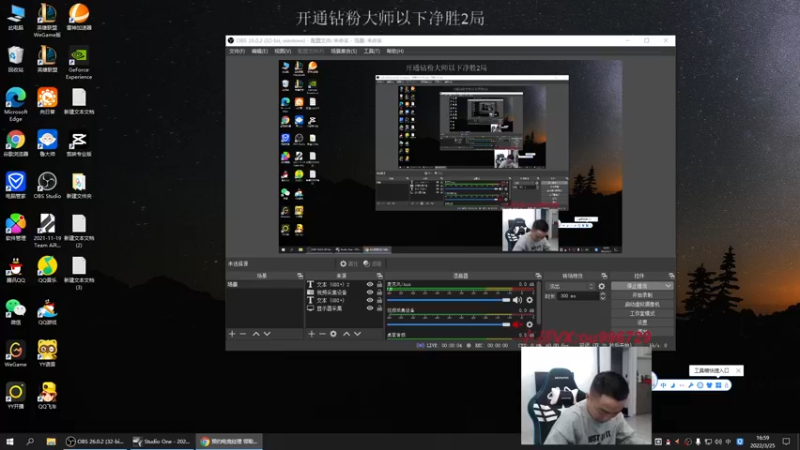Toggle visibility eye for 文本 (GDI+) 2
The width and height of the screenshot is (800, 450).
point(370,285)
